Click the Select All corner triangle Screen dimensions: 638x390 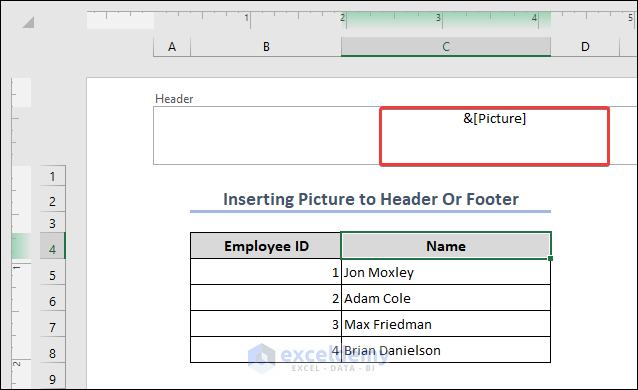coord(28,22)
